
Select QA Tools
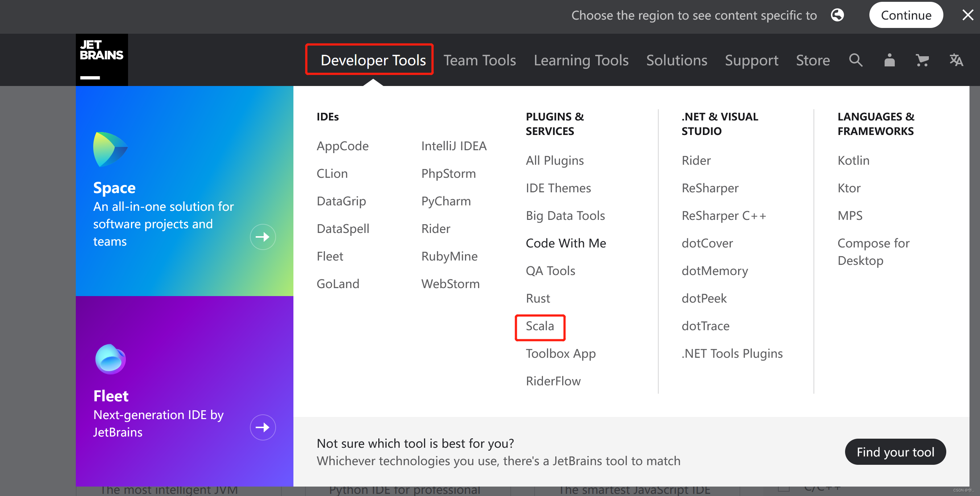(x=550, y=271)
